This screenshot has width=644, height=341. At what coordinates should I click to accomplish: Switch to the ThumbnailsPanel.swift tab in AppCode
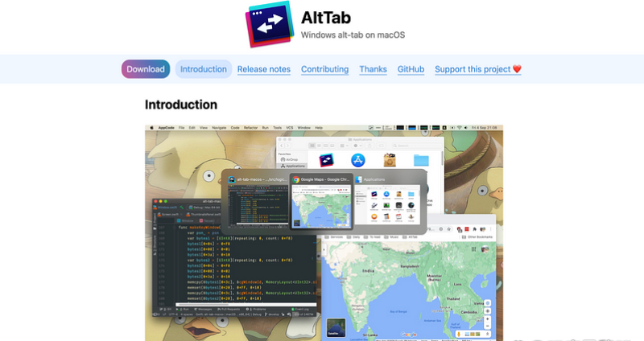(x=204, y=215)
